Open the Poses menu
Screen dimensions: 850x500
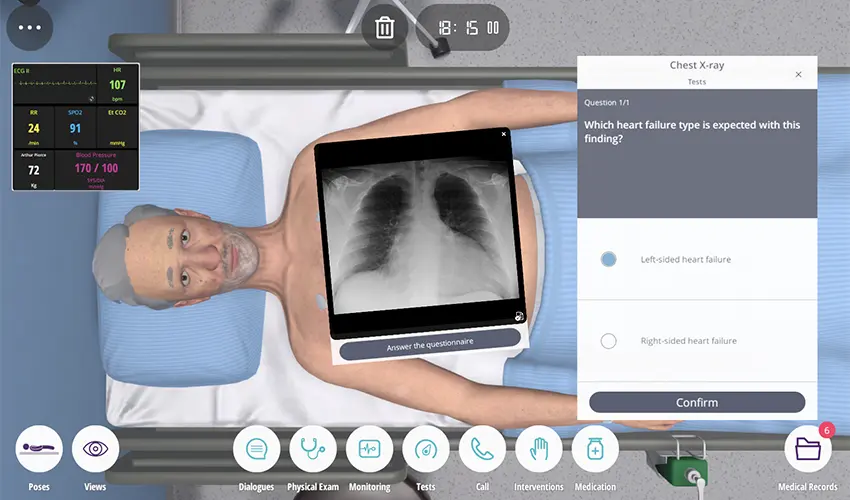click(39, 449)
